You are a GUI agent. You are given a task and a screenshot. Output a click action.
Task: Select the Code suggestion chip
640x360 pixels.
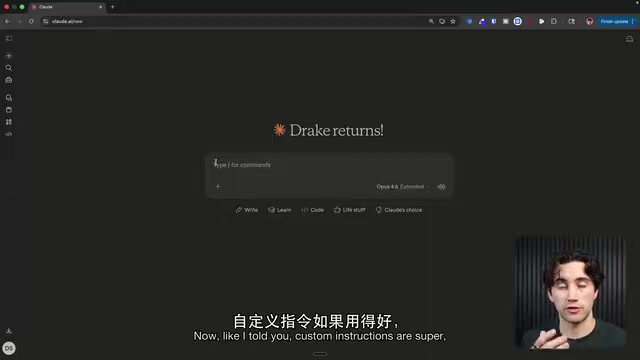tap(313, 210)
